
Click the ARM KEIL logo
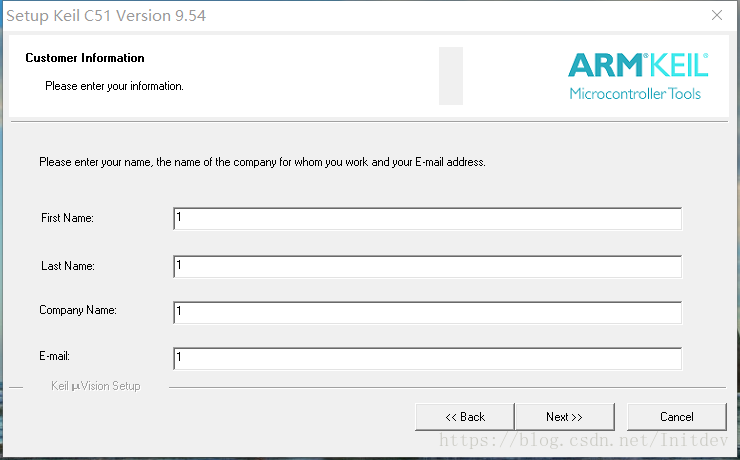point(637,66)
